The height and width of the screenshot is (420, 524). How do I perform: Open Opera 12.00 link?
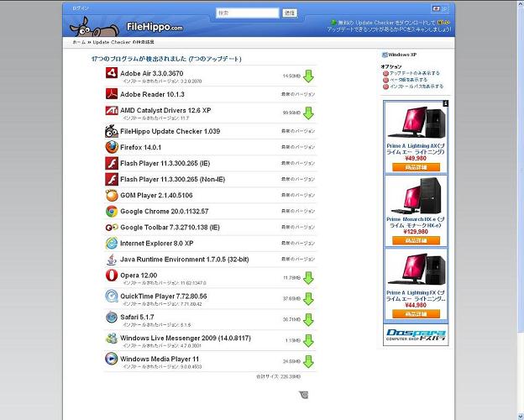pyautogui.click(x=139, y=276)
